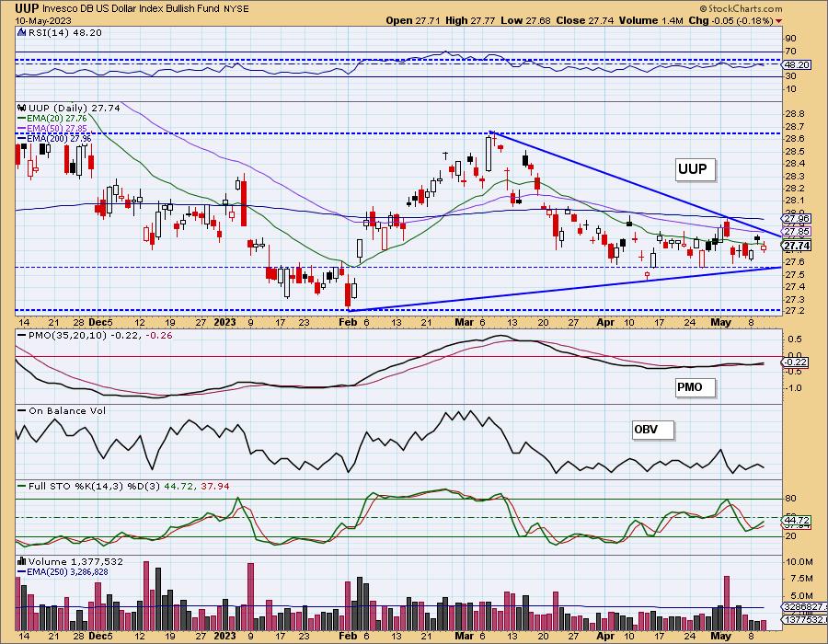
Task: Click the Low 27.68 value
Action: click(525, 20)
